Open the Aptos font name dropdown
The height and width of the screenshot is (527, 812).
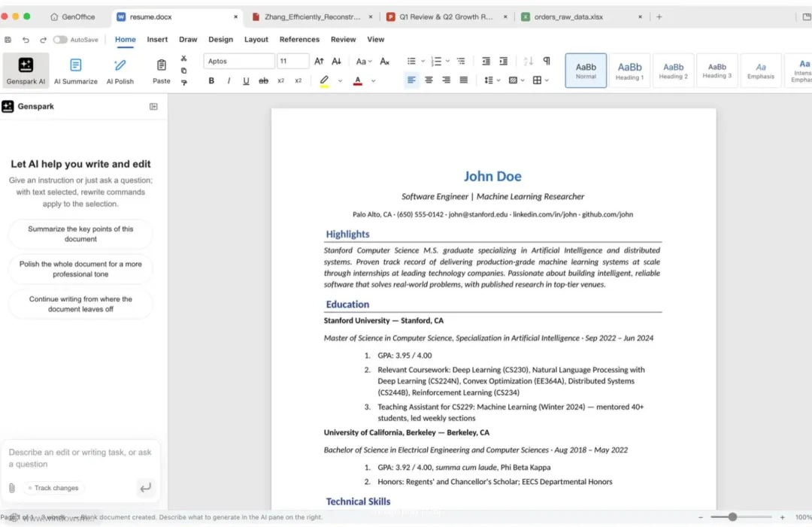pos(239,61)
